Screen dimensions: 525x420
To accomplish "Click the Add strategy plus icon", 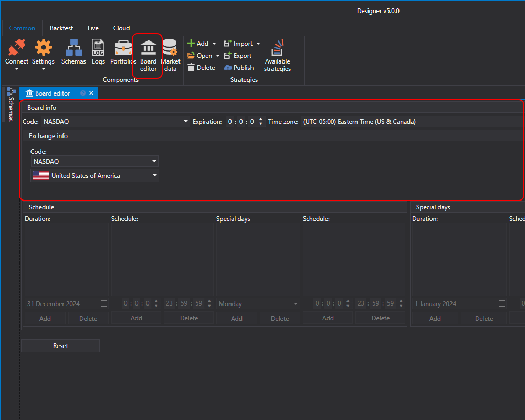I will pos(191,43).
